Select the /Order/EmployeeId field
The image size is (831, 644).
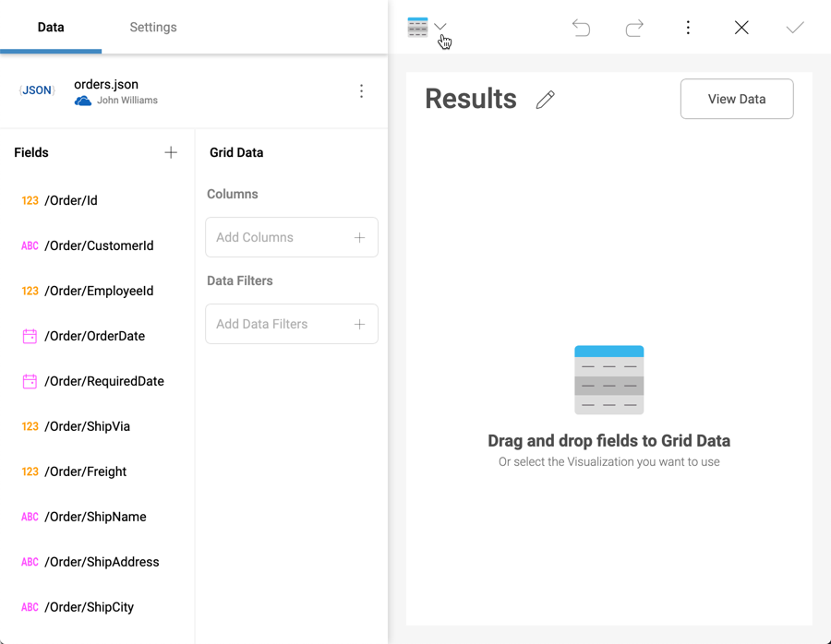[x=97, y=291]
